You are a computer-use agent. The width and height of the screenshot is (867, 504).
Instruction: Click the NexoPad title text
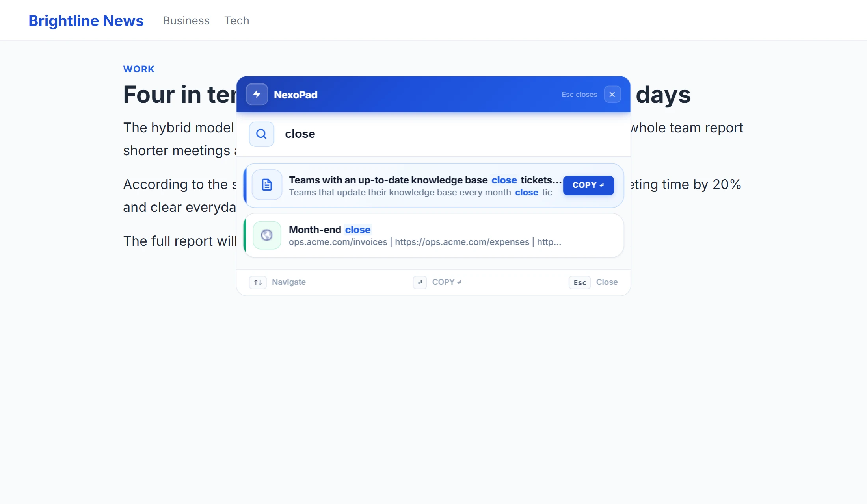(x=296, y=95)
